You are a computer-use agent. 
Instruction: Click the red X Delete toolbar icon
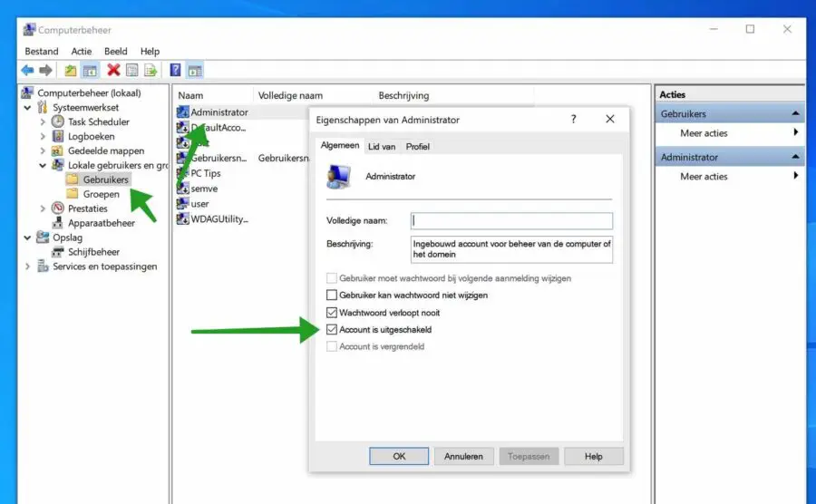point(113,70)
